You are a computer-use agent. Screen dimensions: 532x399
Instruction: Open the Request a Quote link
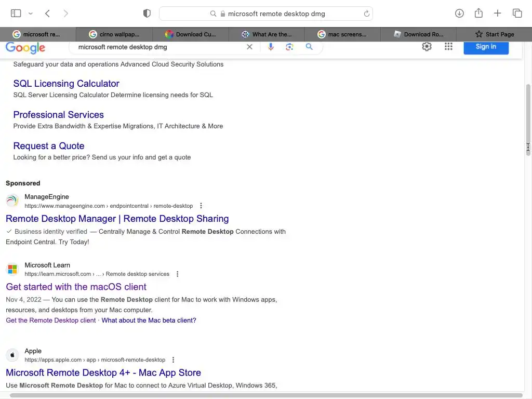pos(49,146)
